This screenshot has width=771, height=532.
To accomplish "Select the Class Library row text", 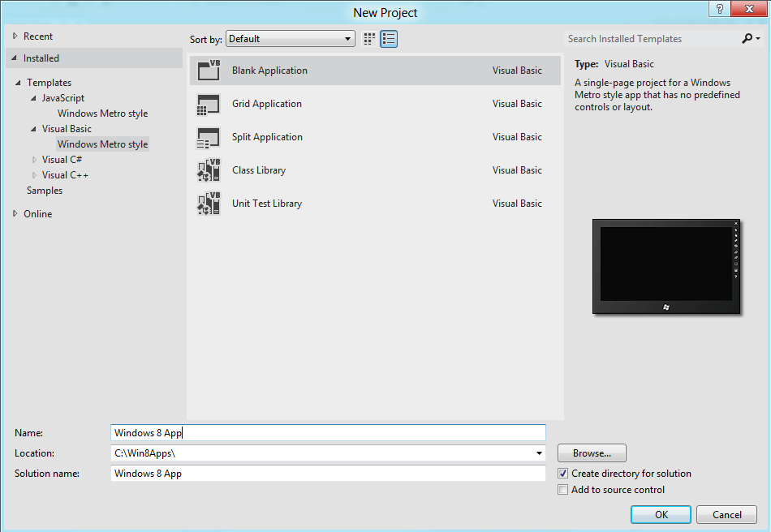I will point(259,170).
